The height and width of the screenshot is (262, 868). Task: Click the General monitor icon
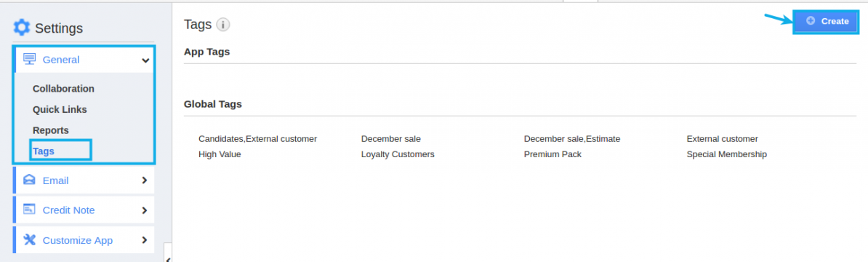[29, 59]
